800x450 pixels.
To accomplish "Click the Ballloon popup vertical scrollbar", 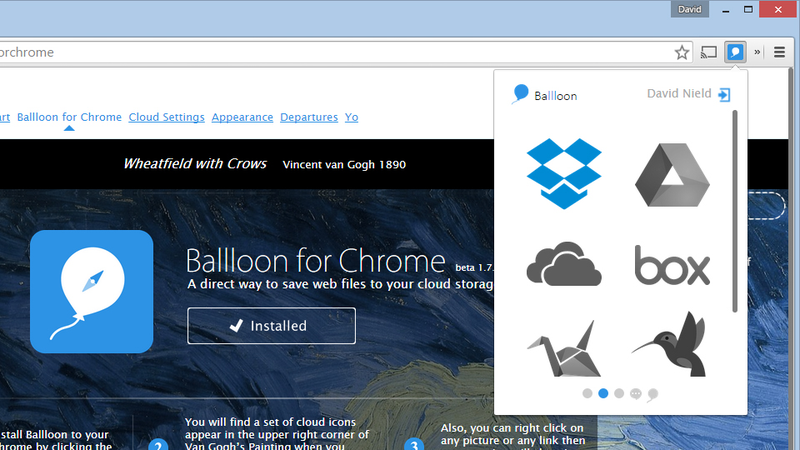I will [735, 211].
